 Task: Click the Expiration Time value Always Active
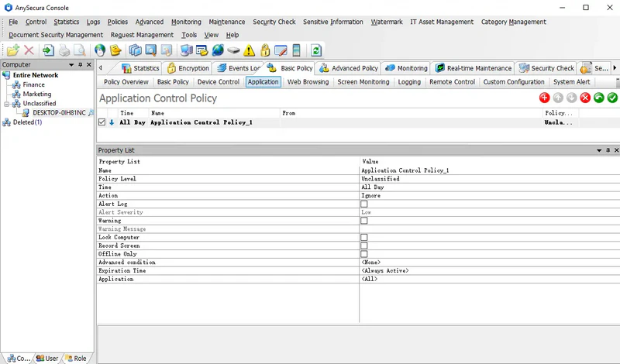(385, 271)
